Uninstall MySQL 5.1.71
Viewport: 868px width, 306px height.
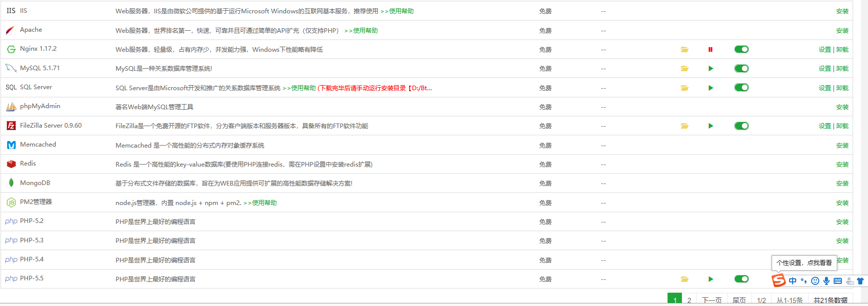coord(842,69)
